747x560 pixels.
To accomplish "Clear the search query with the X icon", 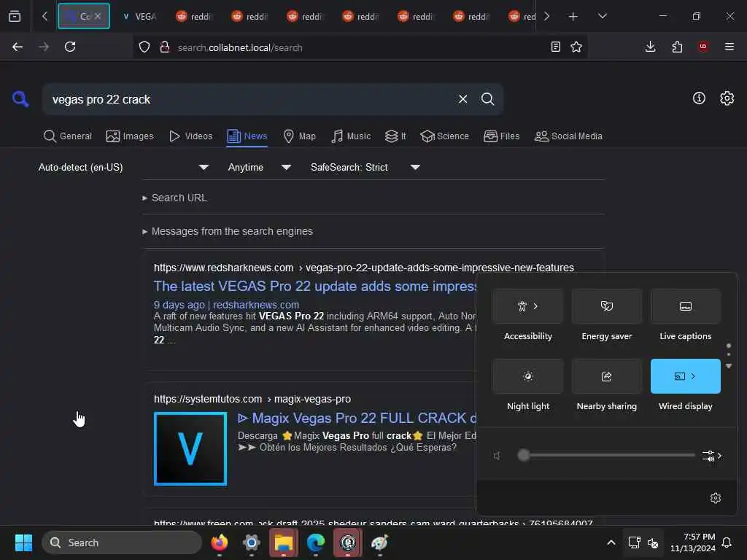I will [x=462, y=99].
